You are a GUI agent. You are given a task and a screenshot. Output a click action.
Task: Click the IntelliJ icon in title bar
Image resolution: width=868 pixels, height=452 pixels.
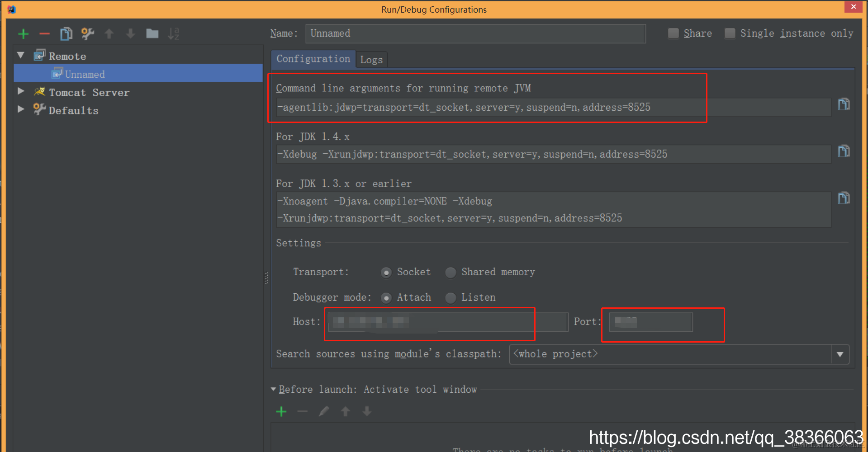click(11, 9)
